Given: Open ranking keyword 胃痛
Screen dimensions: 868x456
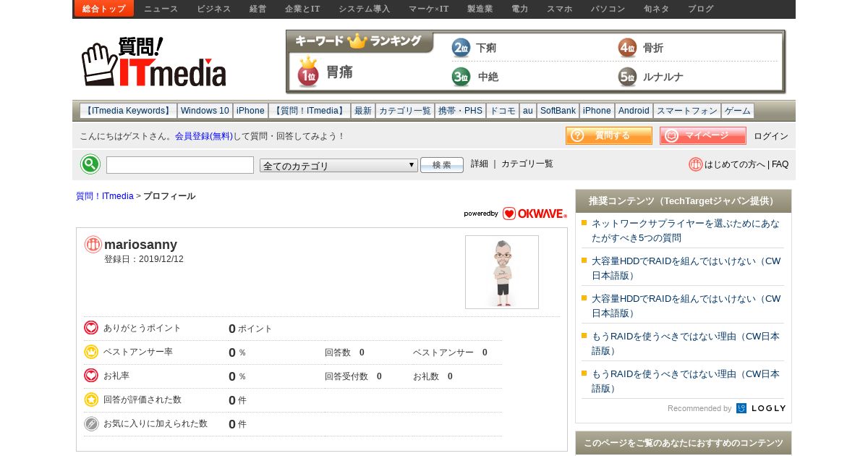Looking at the screenshot, I should pos(339,72).
